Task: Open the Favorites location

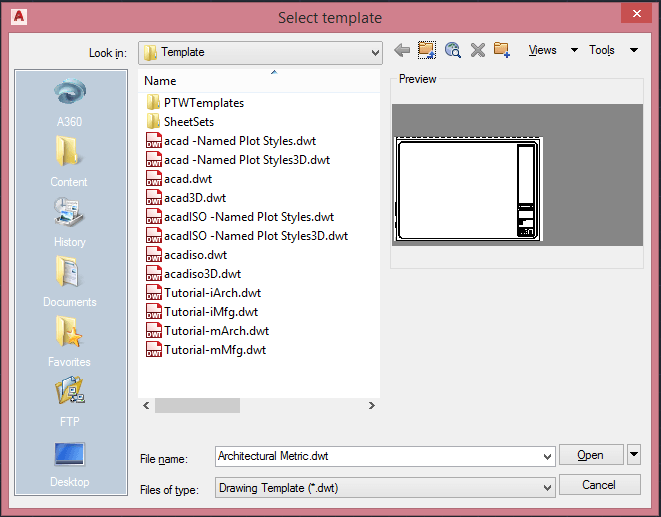Action: tap(70, 342)
